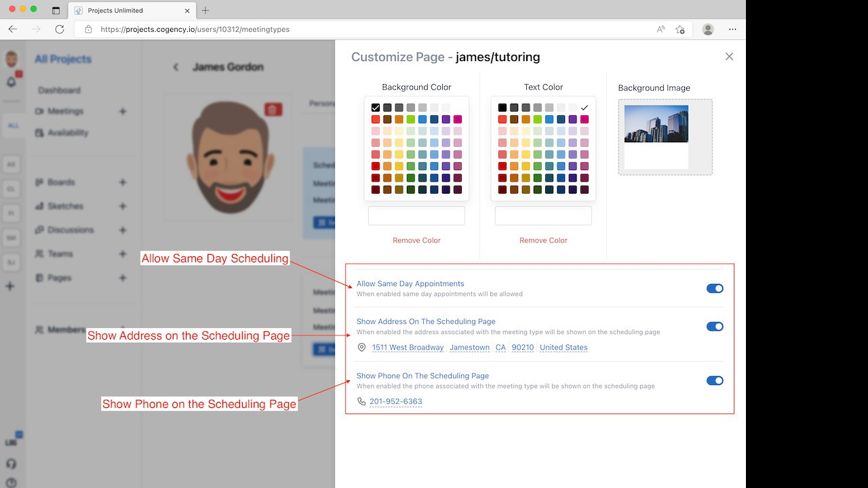Click the 201-952-6363 phone number
The height and width of the screenshot is (488, 868).
coord(395,402)
